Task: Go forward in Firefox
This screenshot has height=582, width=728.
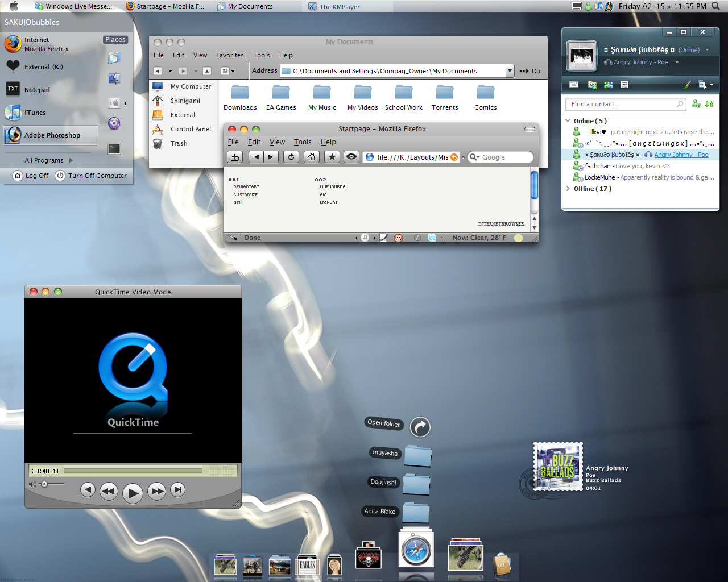Action: (x=271, y=157)
